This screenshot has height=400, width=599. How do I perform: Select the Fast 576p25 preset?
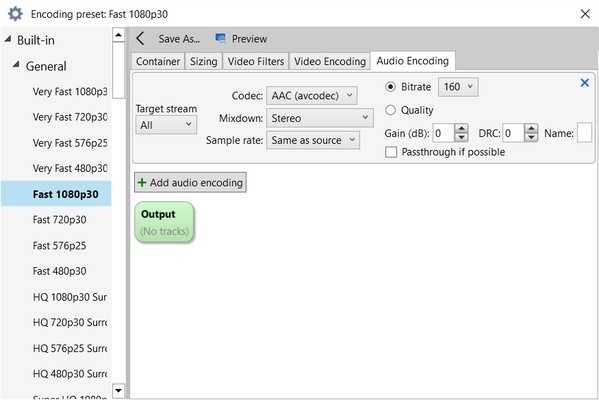point(60,246)
